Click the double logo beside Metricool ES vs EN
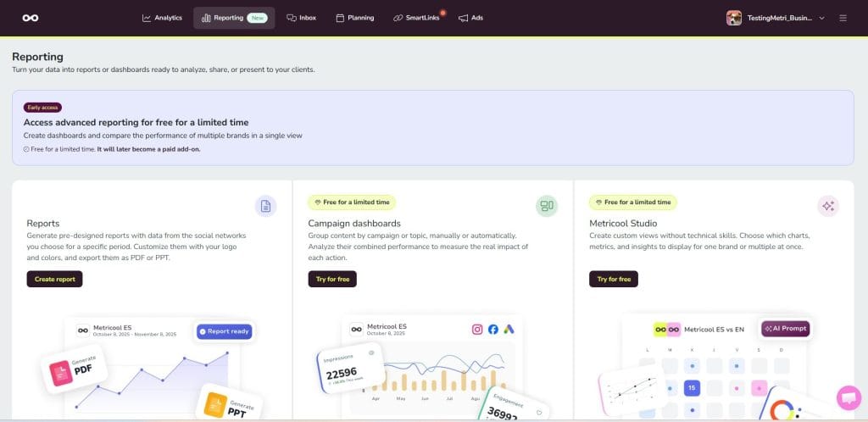 coord(667,330)
